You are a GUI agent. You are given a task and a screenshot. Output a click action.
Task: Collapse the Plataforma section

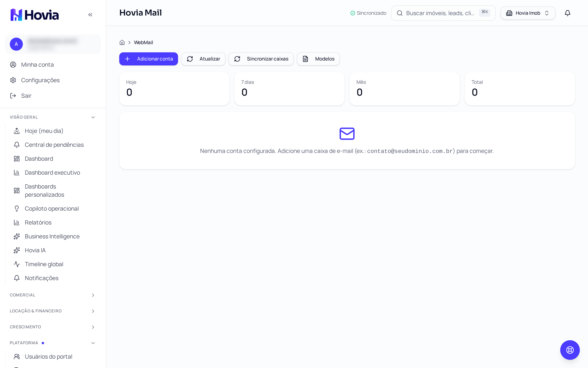point(52,343)
